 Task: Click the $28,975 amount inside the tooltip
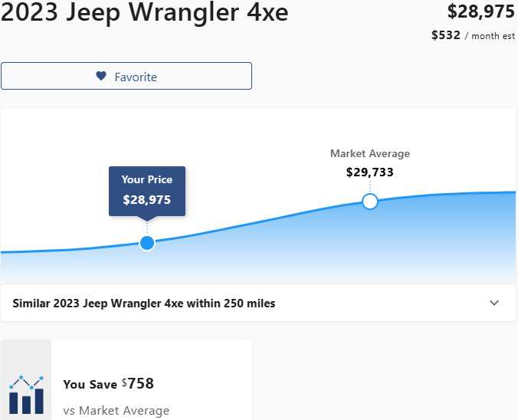[x=147, y=200]
